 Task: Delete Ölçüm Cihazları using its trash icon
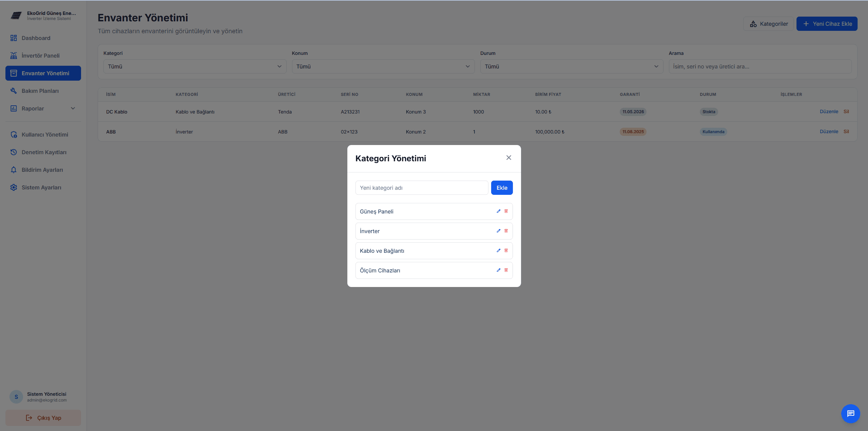coord(506,270)
